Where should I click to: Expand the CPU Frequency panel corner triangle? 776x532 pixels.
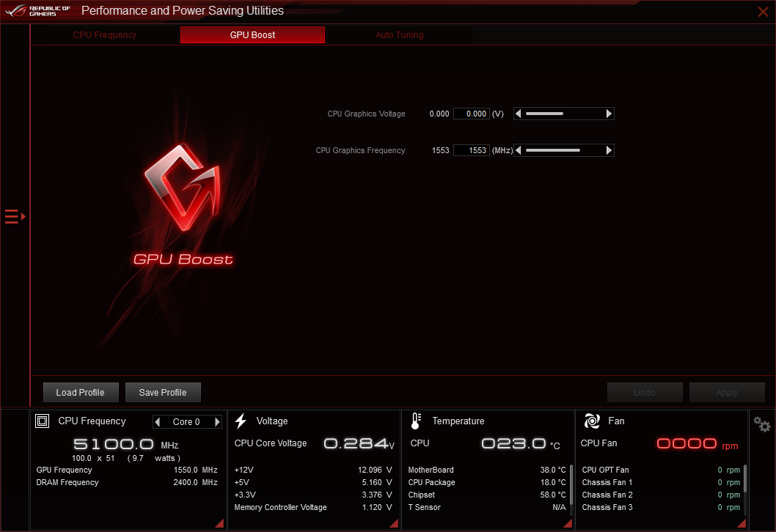tap(220, 524)
